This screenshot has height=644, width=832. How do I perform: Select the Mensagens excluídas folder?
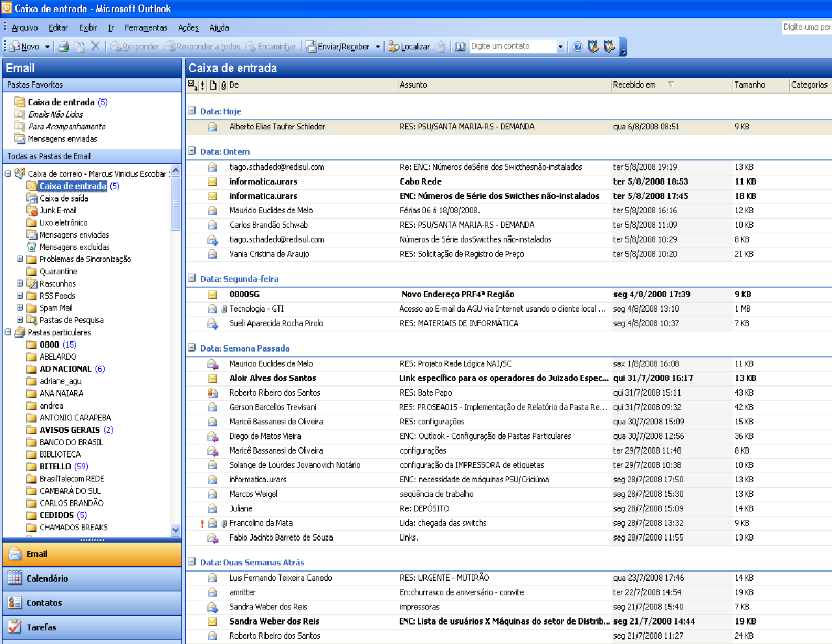click(74, 248)
